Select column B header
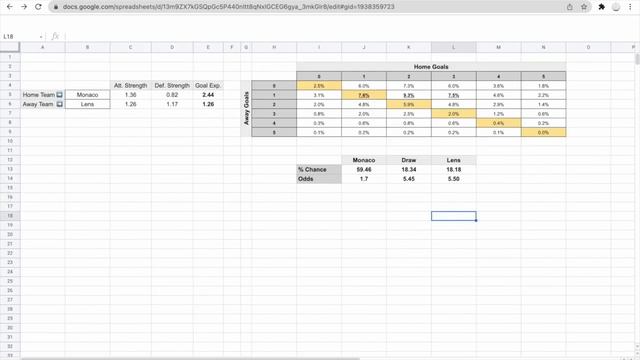640x360 pixels. click(x=87, y=47)
